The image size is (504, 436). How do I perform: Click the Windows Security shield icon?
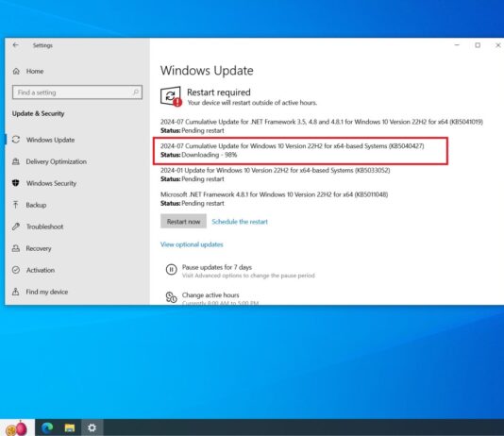coord(16,183)
